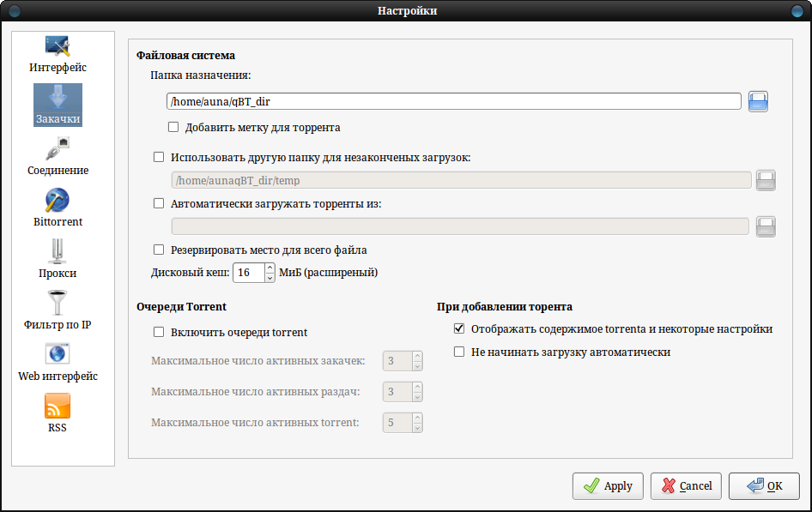Open the Соединение connection settings icon
This screenshot has width=812, height=512.
pyautogui.click(x=58, y=148)
